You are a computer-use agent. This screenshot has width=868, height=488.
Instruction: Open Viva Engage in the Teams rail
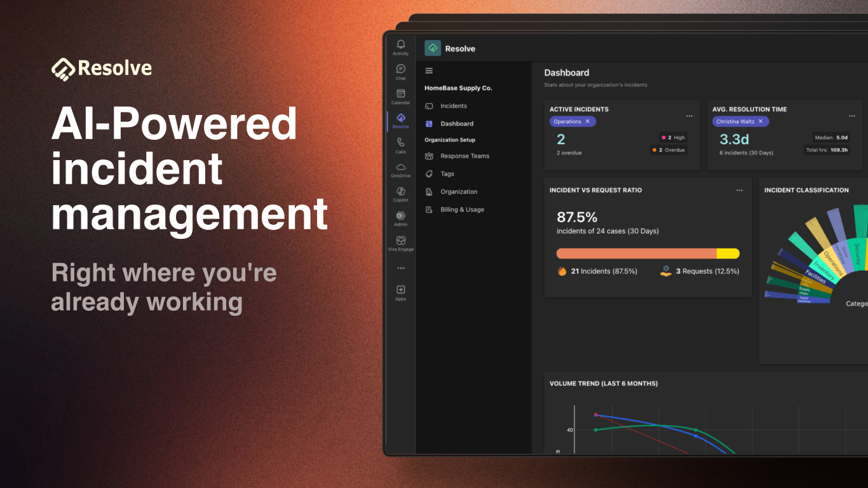[x=400, y=243]
